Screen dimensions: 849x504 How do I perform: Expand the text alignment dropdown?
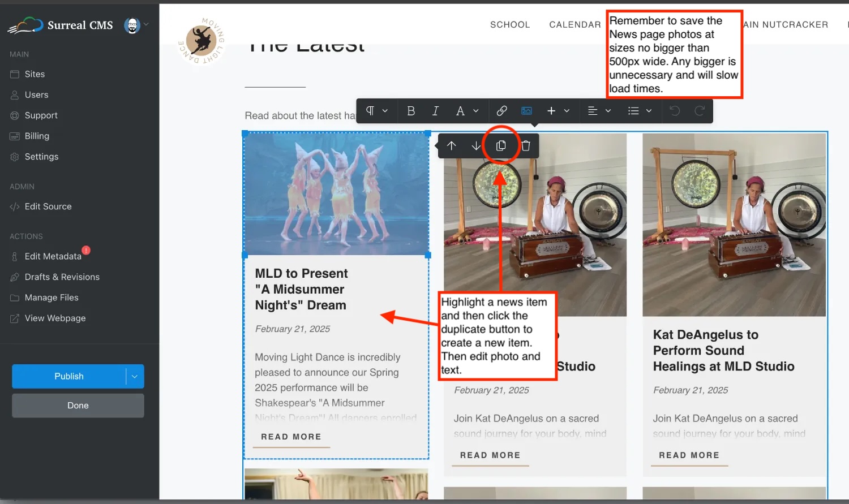(x=599, y=111)
